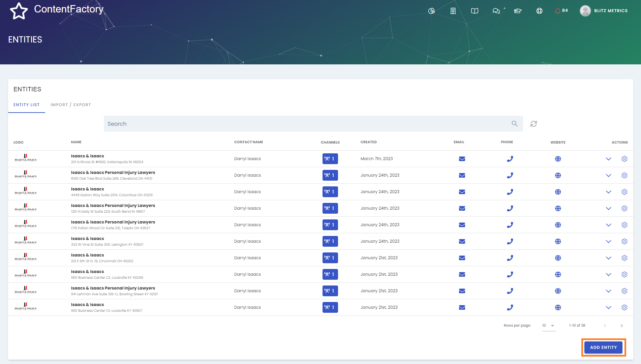Switch to the Entity List tab
The height and width of the screenshot is (364, 641).
pos(27,105)
